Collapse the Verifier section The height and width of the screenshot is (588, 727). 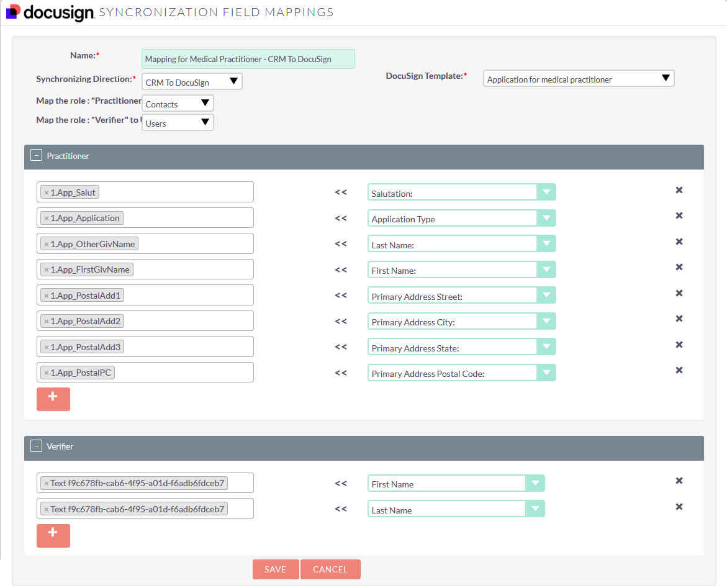point(36,446)
